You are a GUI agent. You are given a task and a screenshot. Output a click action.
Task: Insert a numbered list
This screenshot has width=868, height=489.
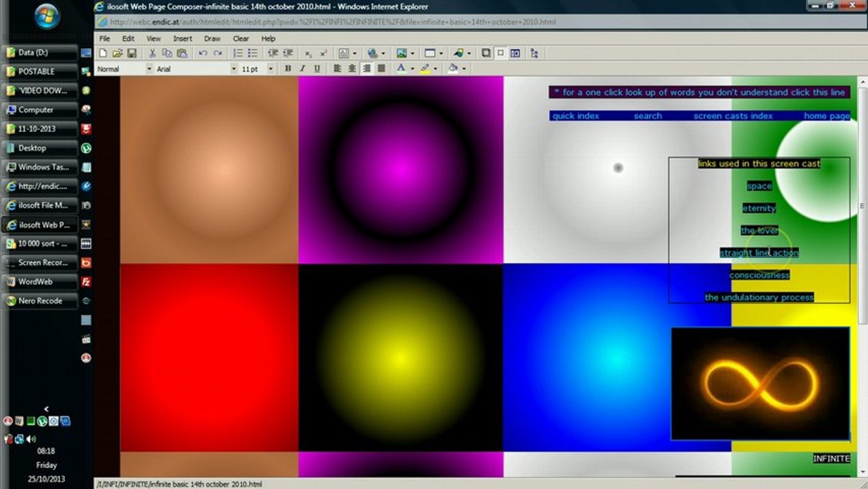coord(238,53)
